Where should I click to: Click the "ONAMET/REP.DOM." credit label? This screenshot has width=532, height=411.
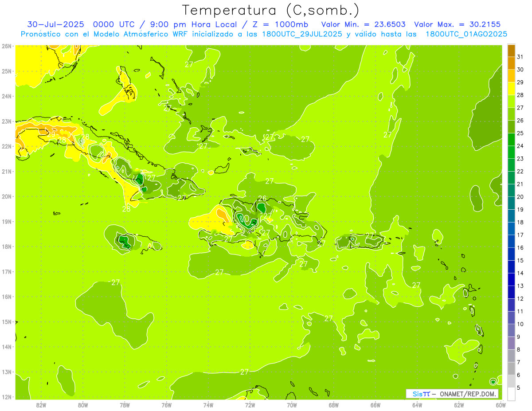(x=468, y=394)
